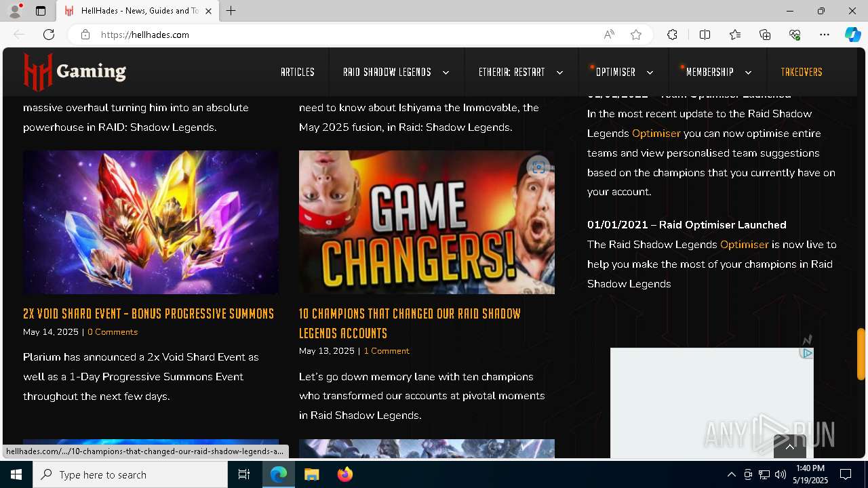Open 2x Void Shard Event article title
This screenshot has width=868, height=488.
(149, 313)
